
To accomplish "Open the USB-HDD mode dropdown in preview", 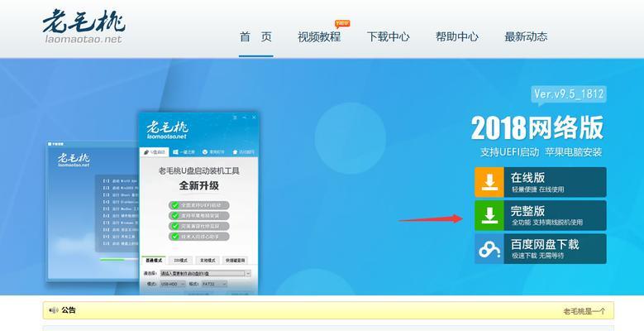I will point(172,284).
